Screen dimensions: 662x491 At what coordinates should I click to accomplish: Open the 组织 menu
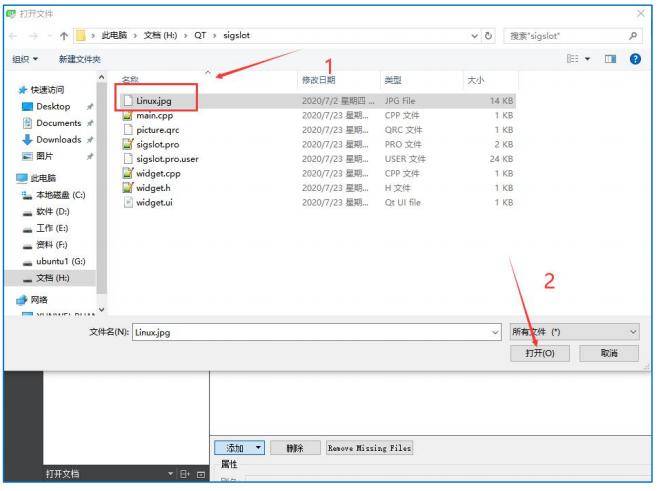click(25, 59)
